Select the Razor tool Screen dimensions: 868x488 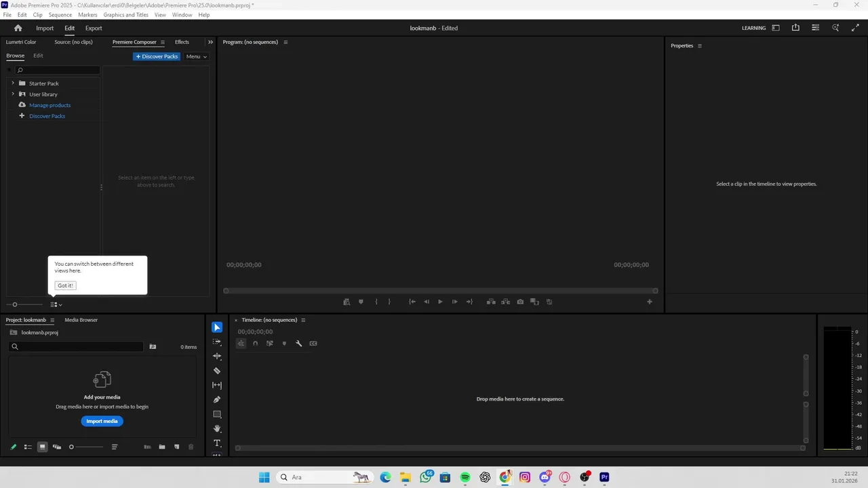point(217,371)
